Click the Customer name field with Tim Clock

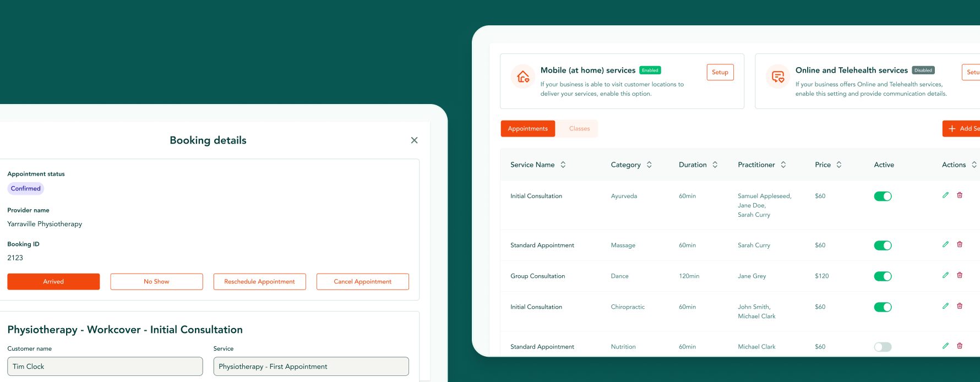click(105, 367)
